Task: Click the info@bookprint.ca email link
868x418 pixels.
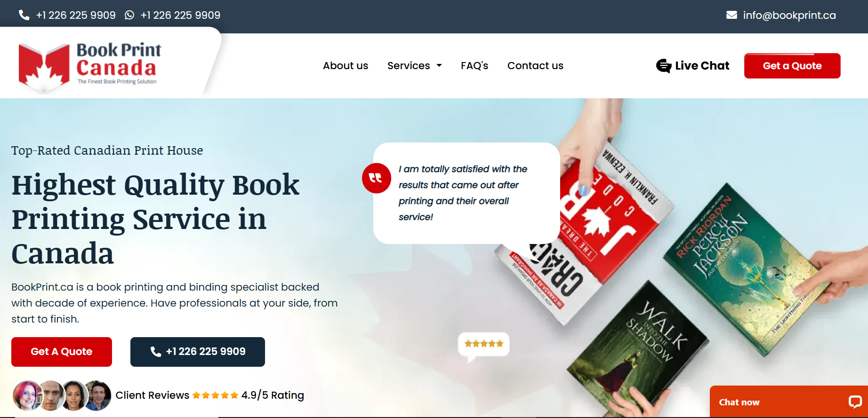Action: (789, 15)
